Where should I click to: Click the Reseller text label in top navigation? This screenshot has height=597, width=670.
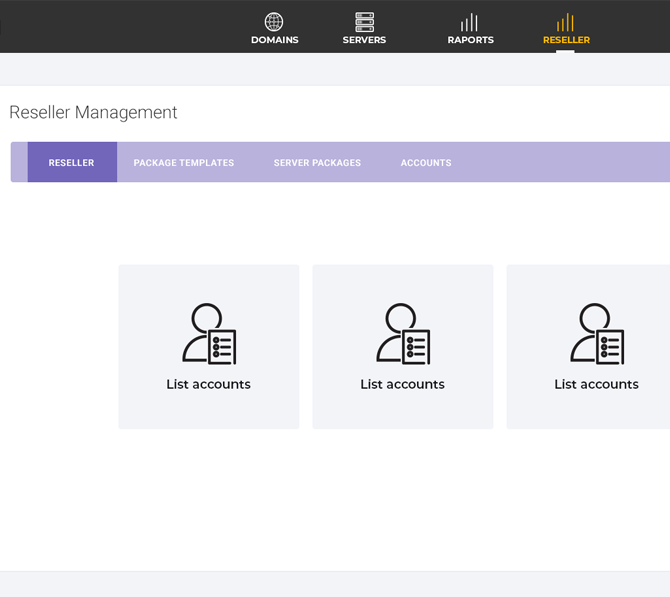(566, 40)
